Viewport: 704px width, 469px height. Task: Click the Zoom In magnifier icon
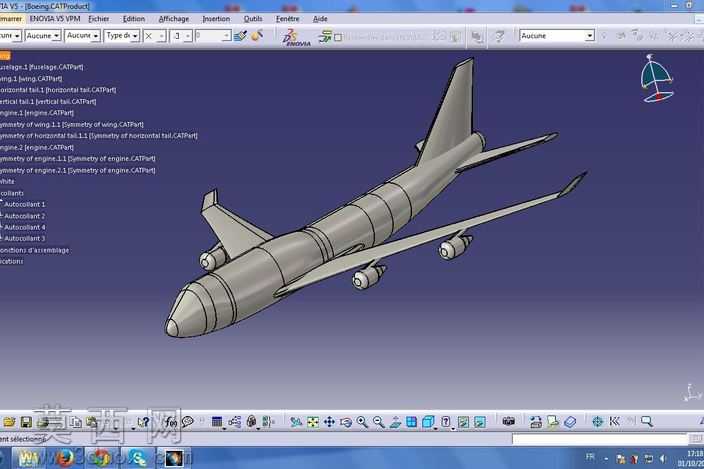point(362,422)
